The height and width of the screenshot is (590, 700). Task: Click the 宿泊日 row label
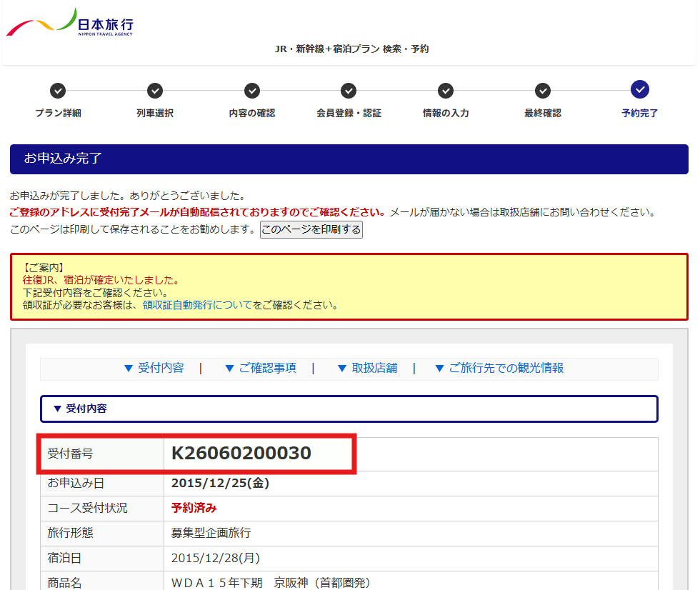click(x=64, y=559)
